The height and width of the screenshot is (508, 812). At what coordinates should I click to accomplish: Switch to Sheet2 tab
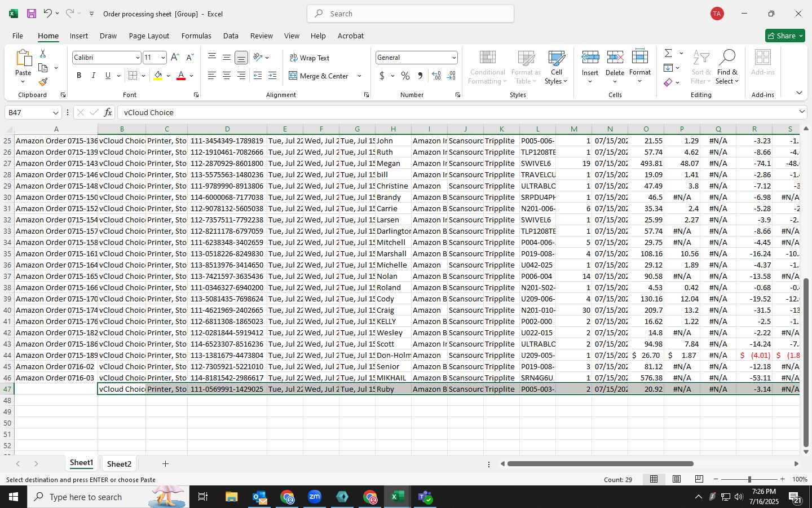[x=119, y=464]
